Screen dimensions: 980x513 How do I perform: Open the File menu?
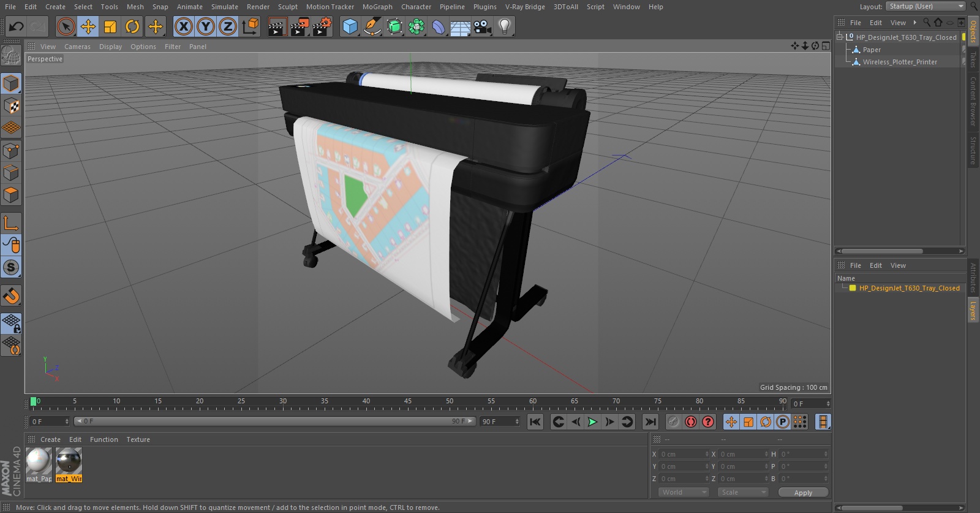10,7
